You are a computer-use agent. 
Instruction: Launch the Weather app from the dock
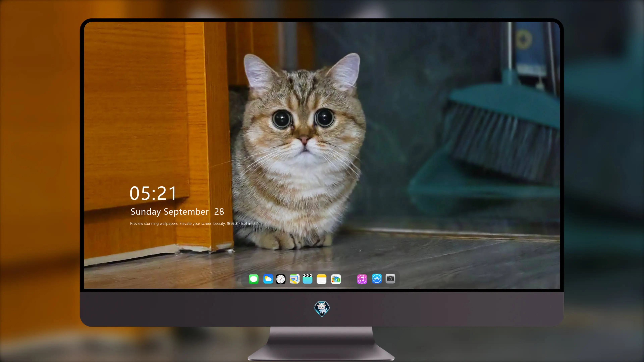[x=268, y=279]
